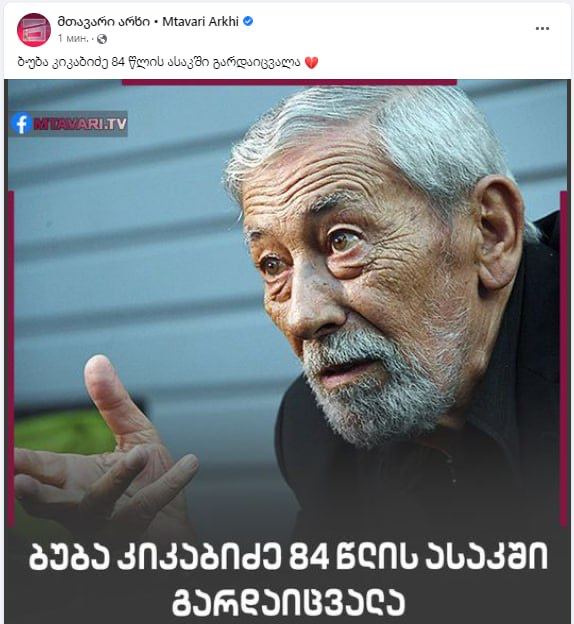Open the Mtavari Arkhi round profile avatar
The height and width of the screenshot is (624, 574).
pos(34,30)
